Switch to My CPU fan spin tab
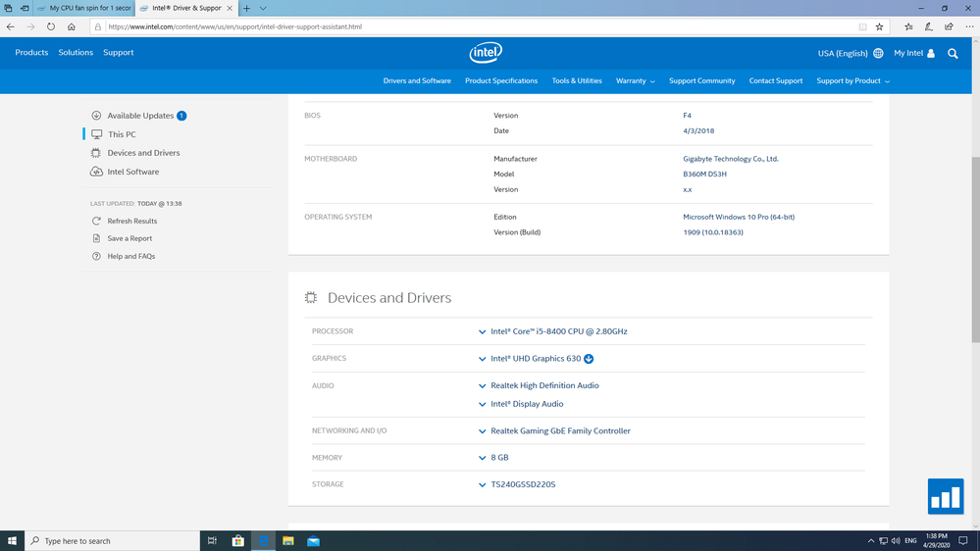The image size is (980, 551). click(84, 8)
